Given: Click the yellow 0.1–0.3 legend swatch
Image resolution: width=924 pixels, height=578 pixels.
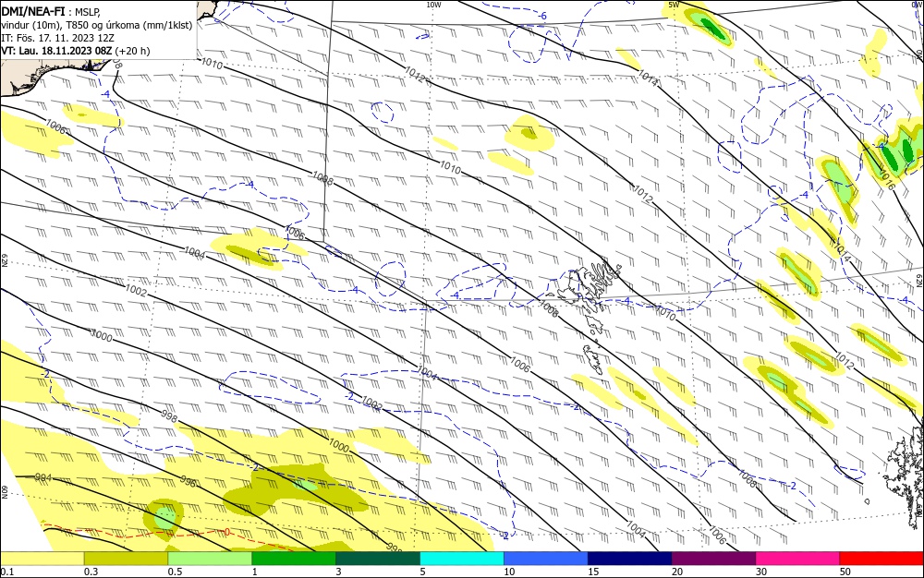Looking at the screenshot, I should pos(42,559).
